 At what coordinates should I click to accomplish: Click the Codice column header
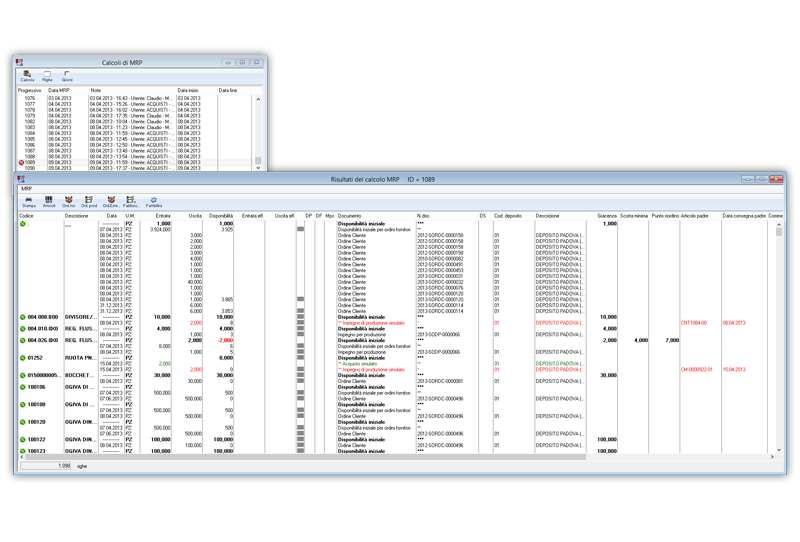[26, 216]
